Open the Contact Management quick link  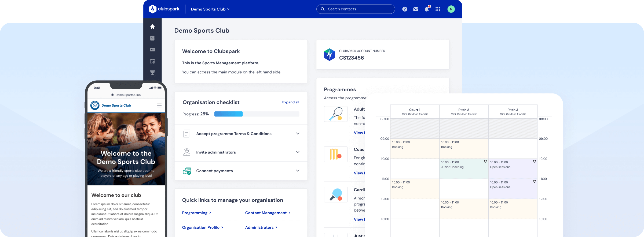click(x=268, y=213)
